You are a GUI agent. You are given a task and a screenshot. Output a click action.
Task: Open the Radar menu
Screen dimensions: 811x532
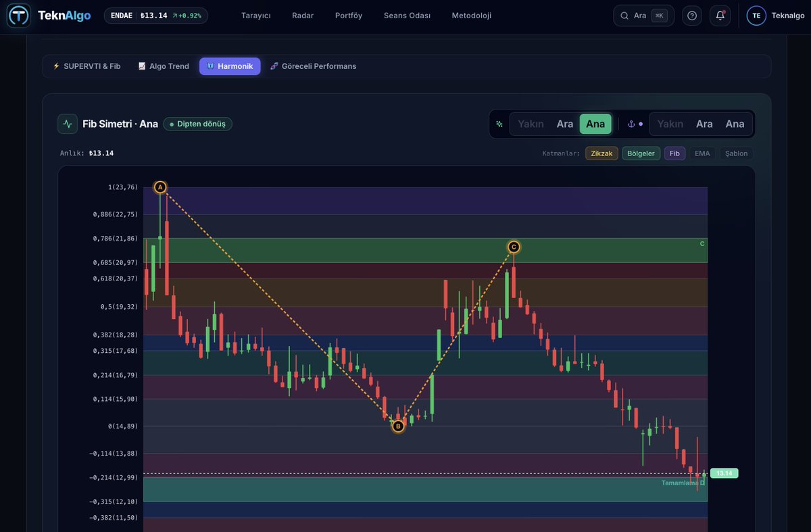tap(303, 16)
